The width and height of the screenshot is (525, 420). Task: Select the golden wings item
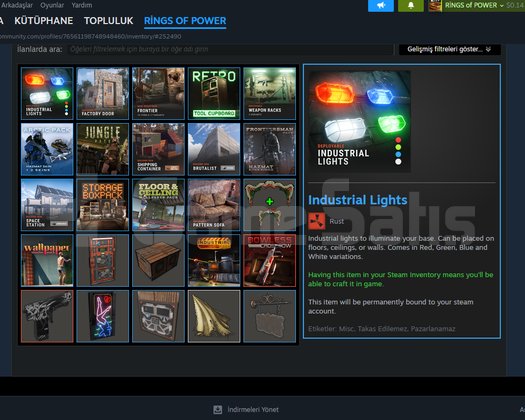click(214, 316)
